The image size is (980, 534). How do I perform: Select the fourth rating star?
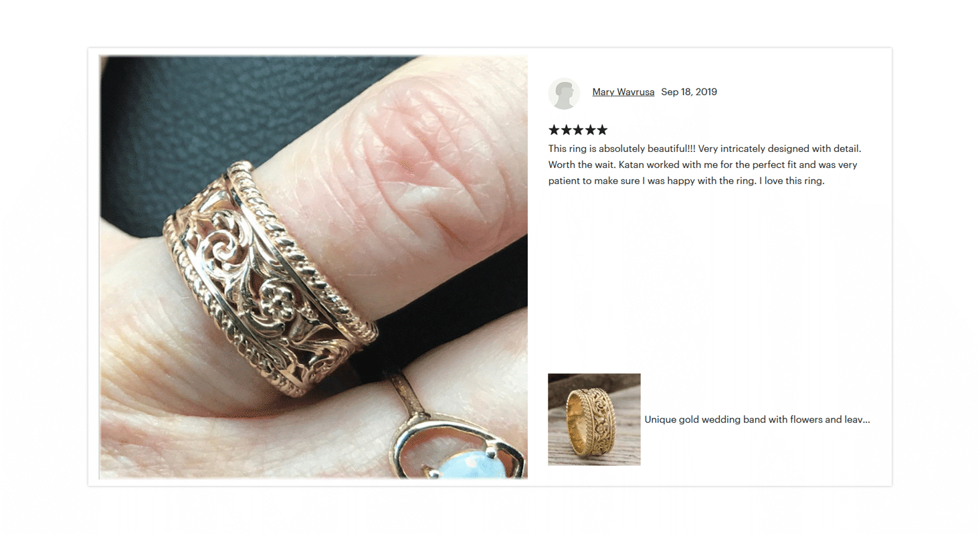(x=590, y=130)
